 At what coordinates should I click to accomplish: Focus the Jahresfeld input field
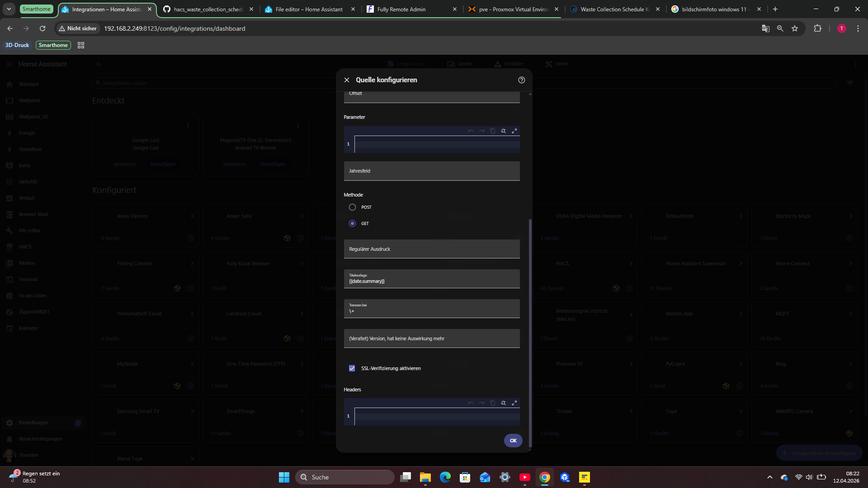point(431,171)
